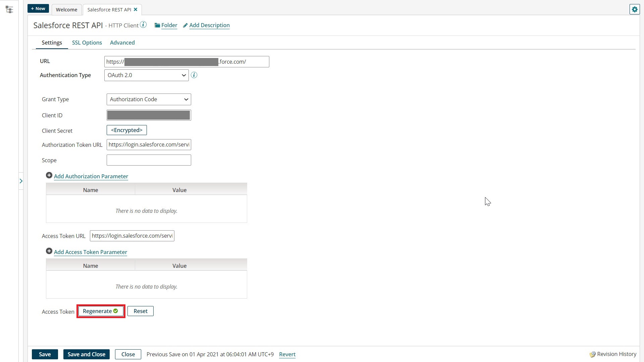
Task: Expand the collapsed left side panel chevron
Action: [x=21, y=181]
